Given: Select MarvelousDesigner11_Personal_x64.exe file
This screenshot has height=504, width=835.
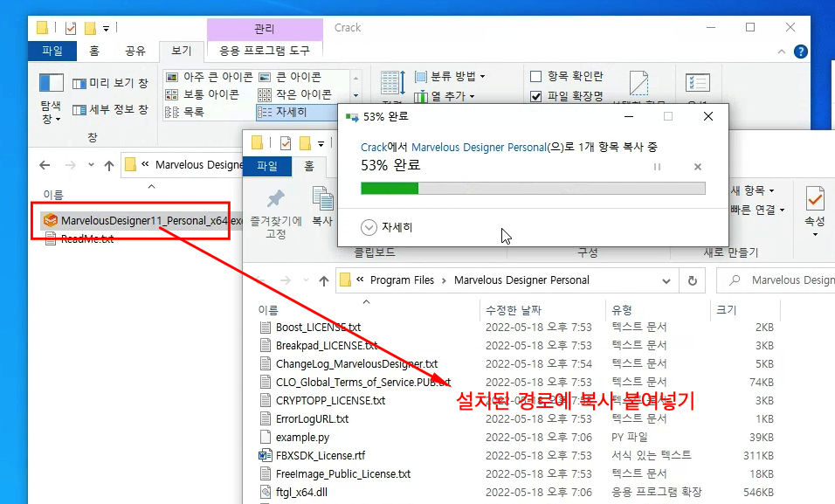Looking at the screenshot, I should tap(143, 221).
